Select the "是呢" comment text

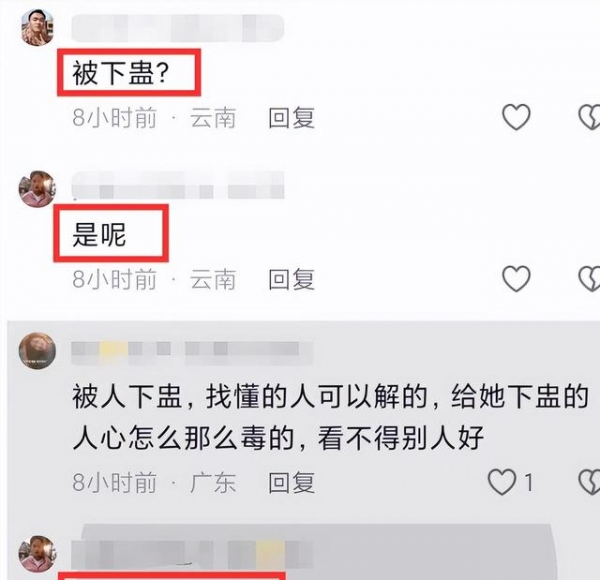[99, 234]
